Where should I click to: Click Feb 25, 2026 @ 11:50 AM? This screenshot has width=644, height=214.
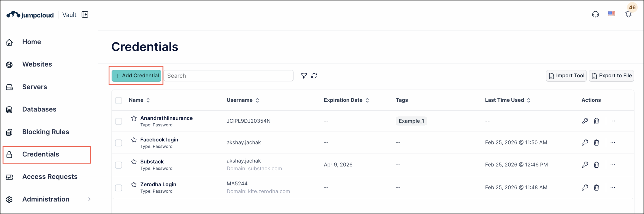516,143
